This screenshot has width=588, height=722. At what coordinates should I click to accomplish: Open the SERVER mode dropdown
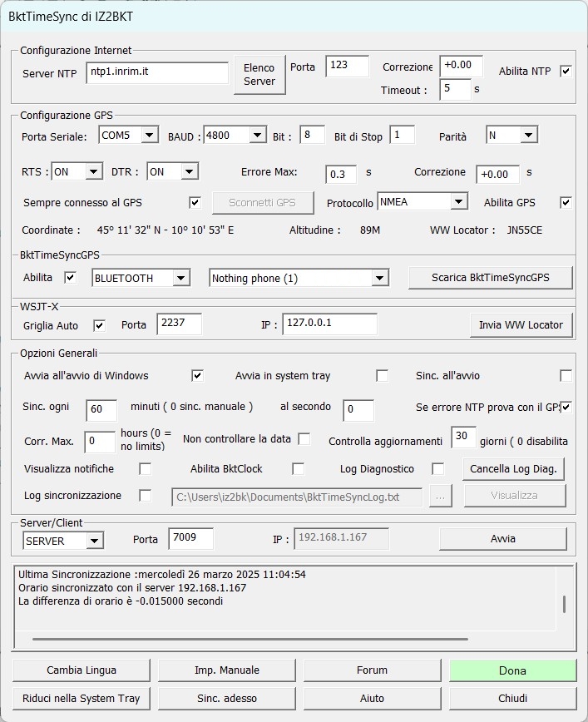tap(63, 541)
